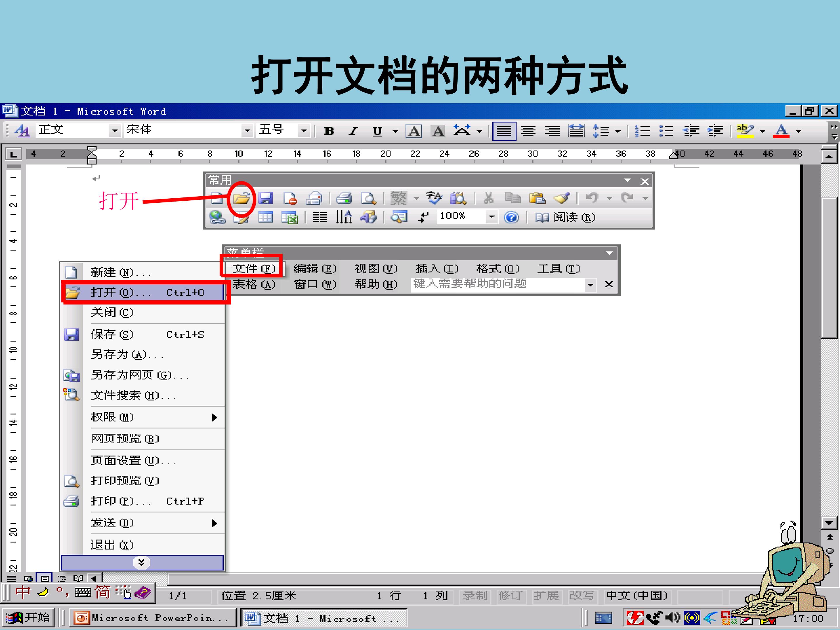The image size is (840, 630).
Task: Open the 宋体 font name dropdown
Action: click(247, 131)
